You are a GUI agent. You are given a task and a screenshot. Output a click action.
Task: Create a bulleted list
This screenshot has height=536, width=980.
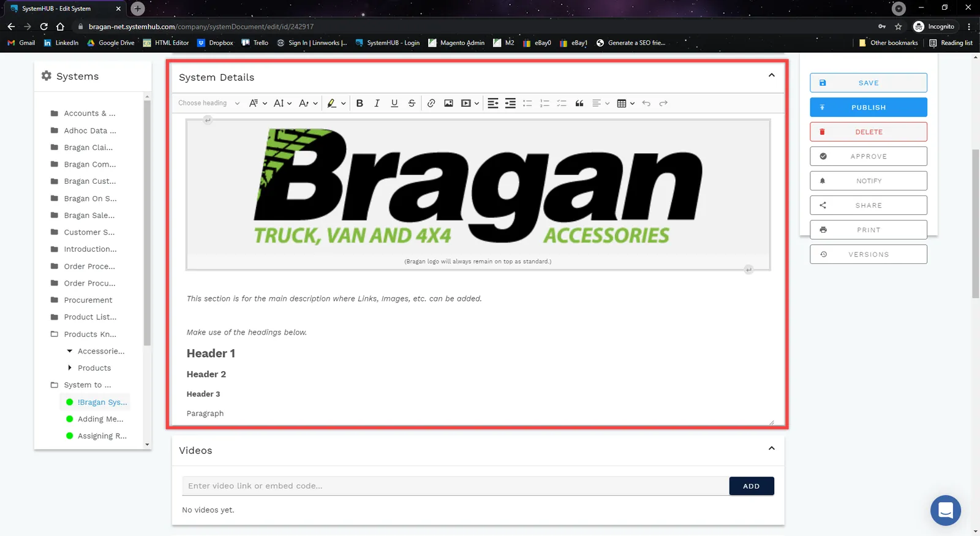(527, 103)
